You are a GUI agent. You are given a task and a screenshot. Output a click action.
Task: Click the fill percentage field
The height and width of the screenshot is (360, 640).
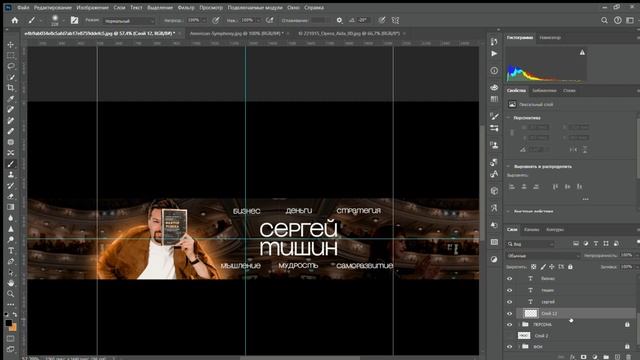coord(626,267)
